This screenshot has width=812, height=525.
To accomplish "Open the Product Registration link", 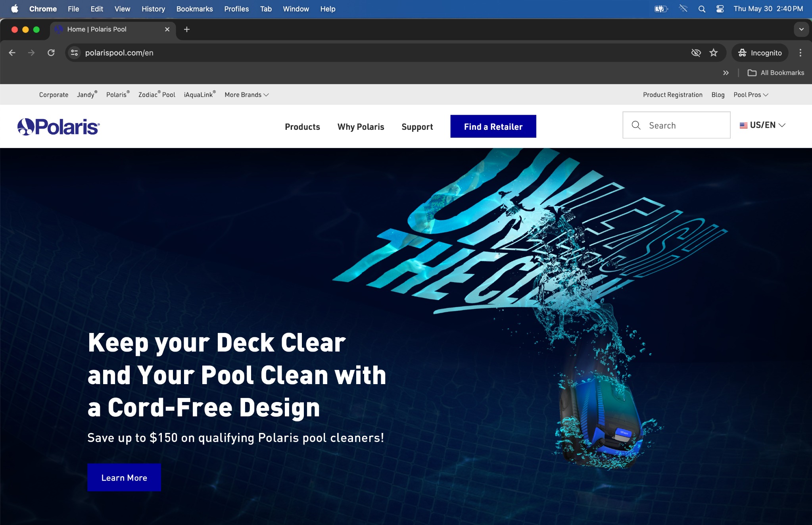I will click(672, 95).
